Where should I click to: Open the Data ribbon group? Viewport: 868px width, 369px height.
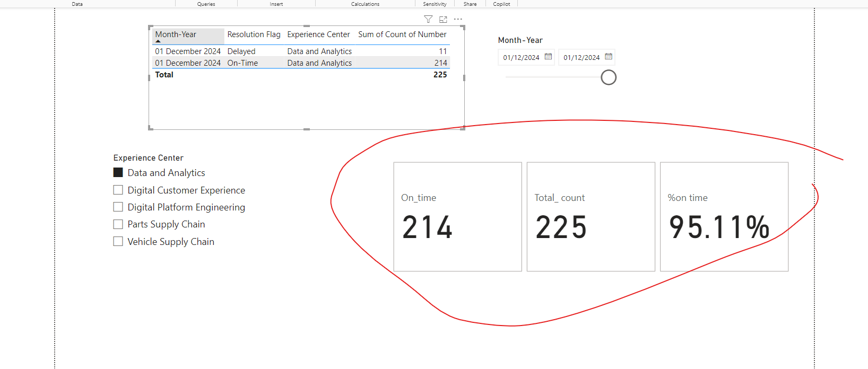(77, 4)
